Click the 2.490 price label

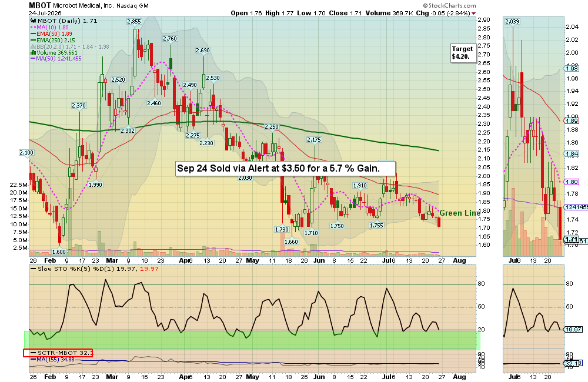(x=190, y=85)
